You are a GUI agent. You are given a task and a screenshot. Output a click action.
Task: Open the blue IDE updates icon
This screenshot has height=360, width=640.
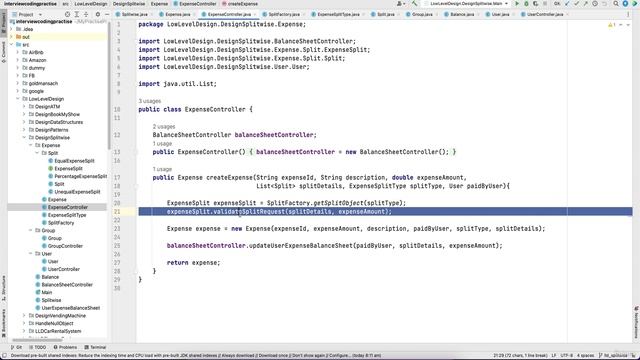coord(625,3)
